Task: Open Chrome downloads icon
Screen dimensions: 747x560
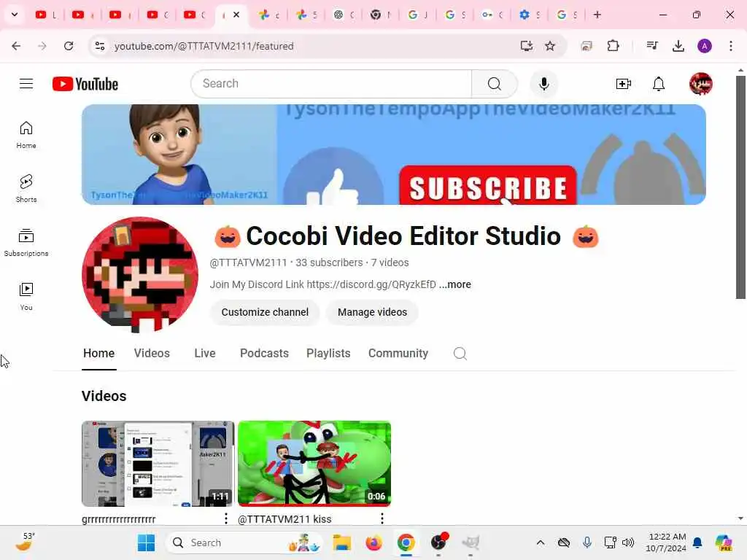Action: tap(678, 46)
